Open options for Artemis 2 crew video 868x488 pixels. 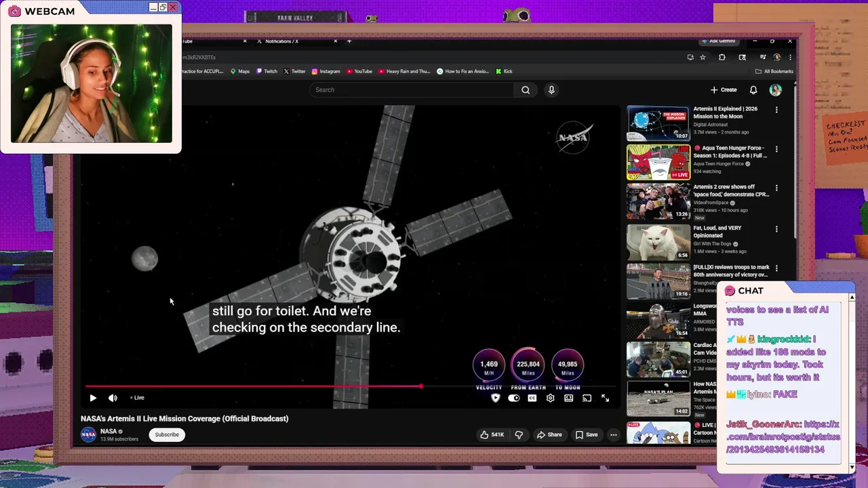click(x=776, y=188)
